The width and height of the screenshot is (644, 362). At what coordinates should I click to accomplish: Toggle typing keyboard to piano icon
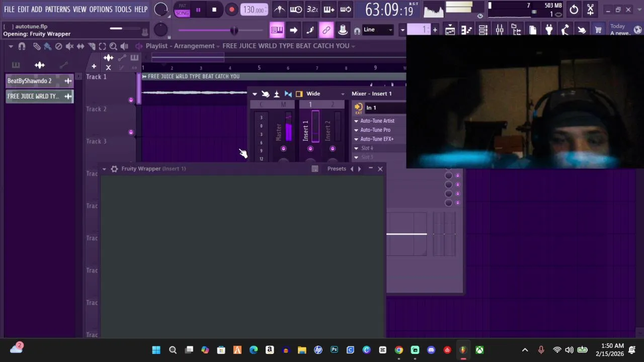click(277, 30)
